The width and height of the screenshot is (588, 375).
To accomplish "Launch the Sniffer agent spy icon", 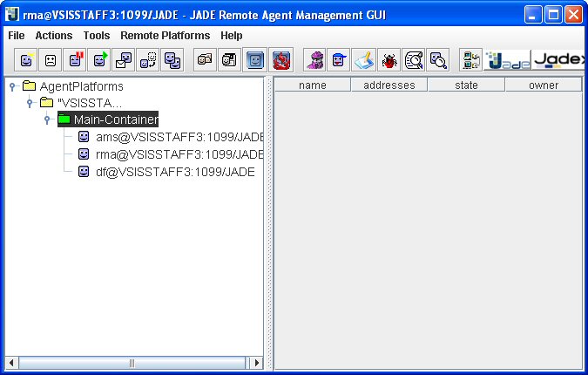I will coord(315,59).
